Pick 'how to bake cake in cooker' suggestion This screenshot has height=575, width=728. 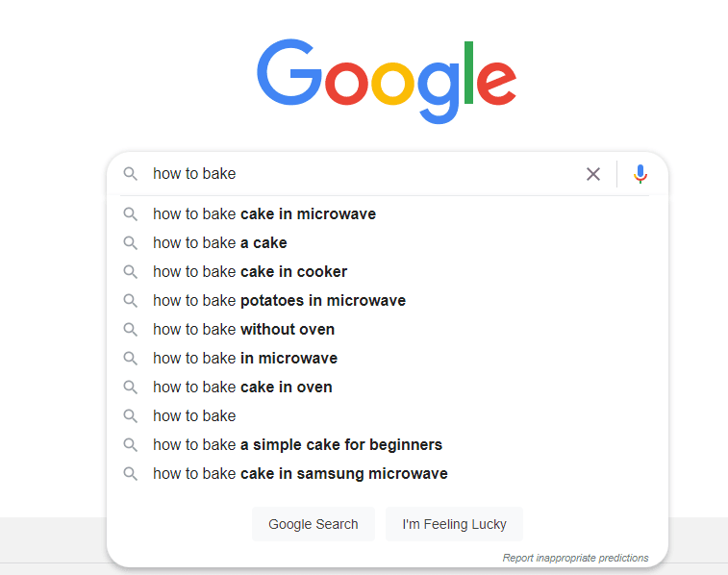[x=388, y=271]
